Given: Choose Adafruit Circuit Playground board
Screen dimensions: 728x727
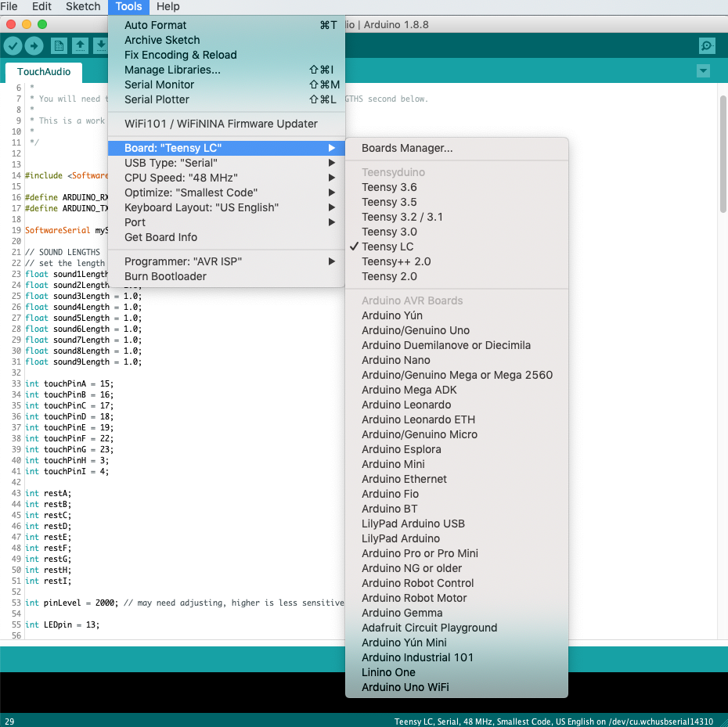Looking at the screenshot, I should [x=457, y=628].
